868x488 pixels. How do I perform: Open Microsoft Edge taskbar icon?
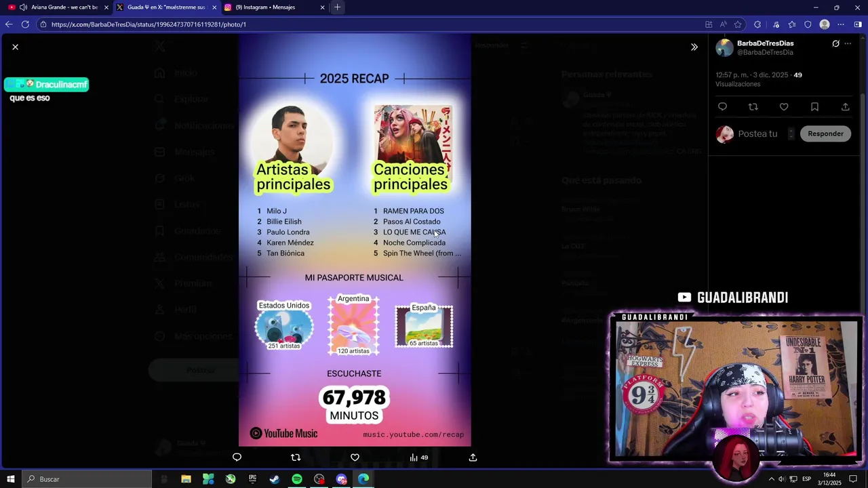coord(363,479)
